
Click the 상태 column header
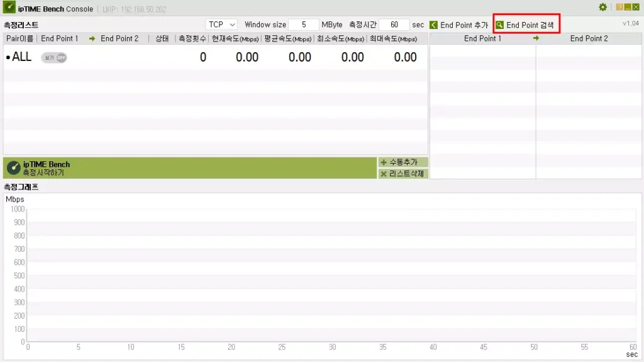[162, 38]
